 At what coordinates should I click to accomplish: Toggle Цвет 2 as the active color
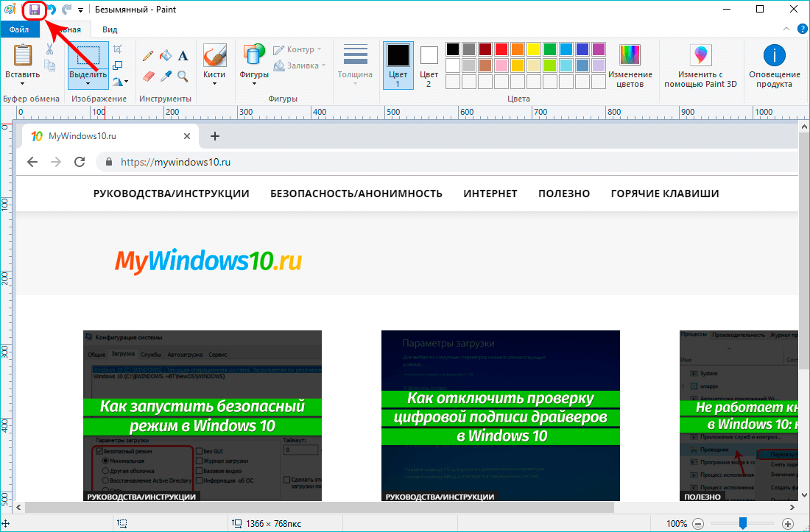tap(429, 65)
